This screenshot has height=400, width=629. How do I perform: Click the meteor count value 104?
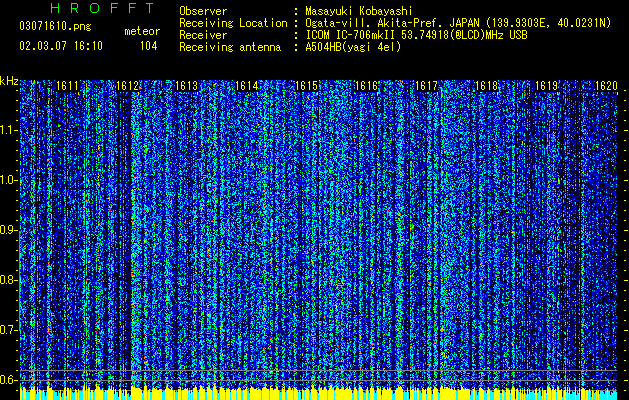148,46
